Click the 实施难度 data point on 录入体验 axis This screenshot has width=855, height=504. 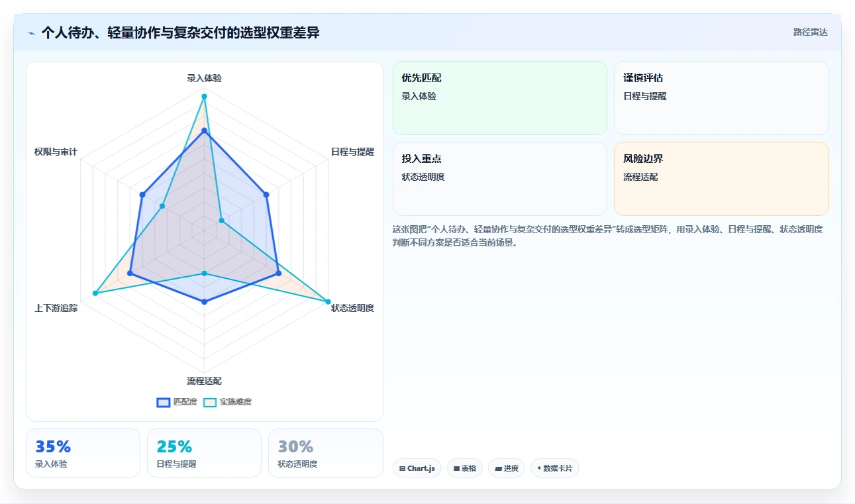[x=204, y=97]
